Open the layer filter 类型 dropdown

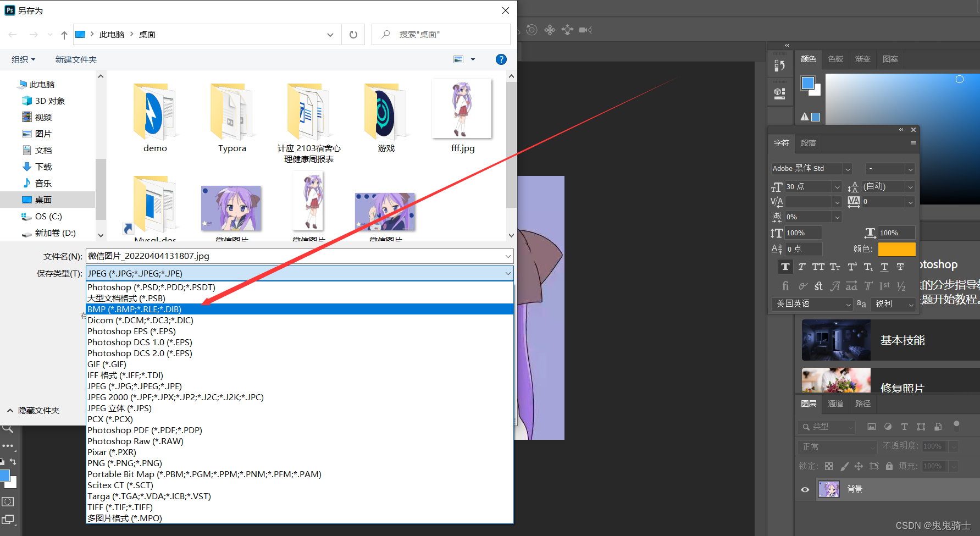click(x=827, y=427)
